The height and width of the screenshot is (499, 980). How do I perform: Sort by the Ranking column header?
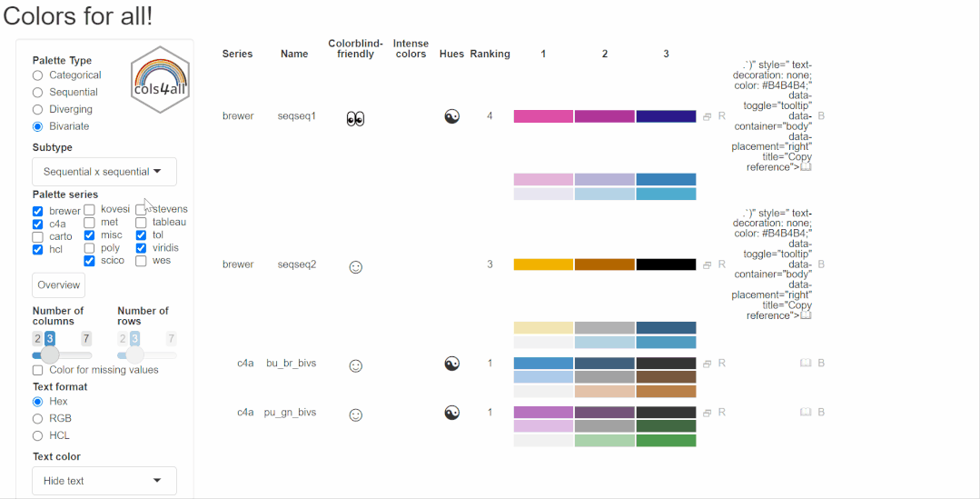(x=490, y=55)
